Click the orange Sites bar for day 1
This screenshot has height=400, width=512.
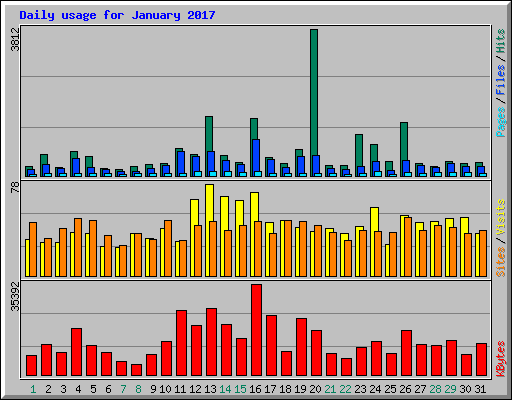[x=33, y=249]
